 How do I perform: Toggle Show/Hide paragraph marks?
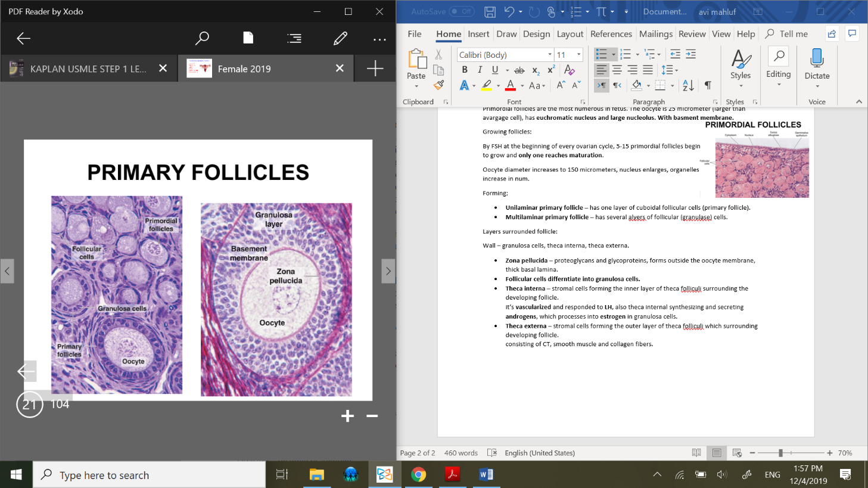[708, 85]
